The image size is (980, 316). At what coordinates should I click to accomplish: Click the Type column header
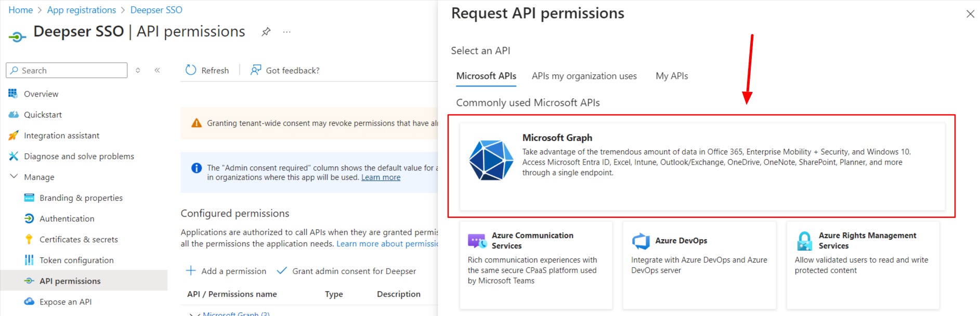pyautogui.click(x=334, y=294)
